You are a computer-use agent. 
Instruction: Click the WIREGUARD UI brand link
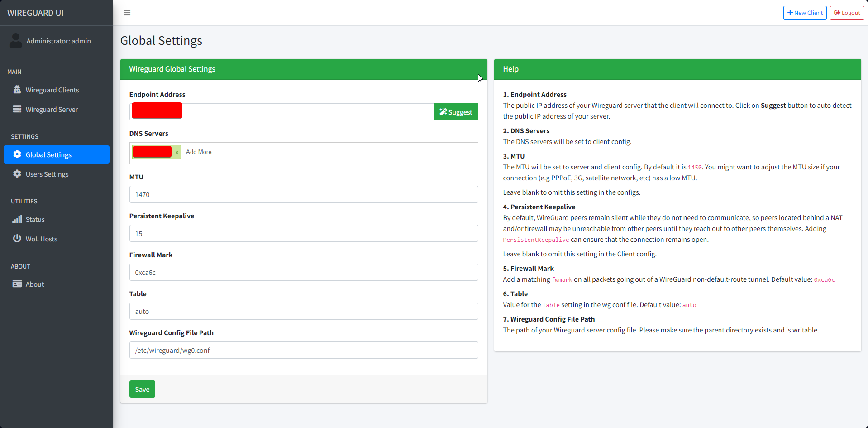point(35,13)
